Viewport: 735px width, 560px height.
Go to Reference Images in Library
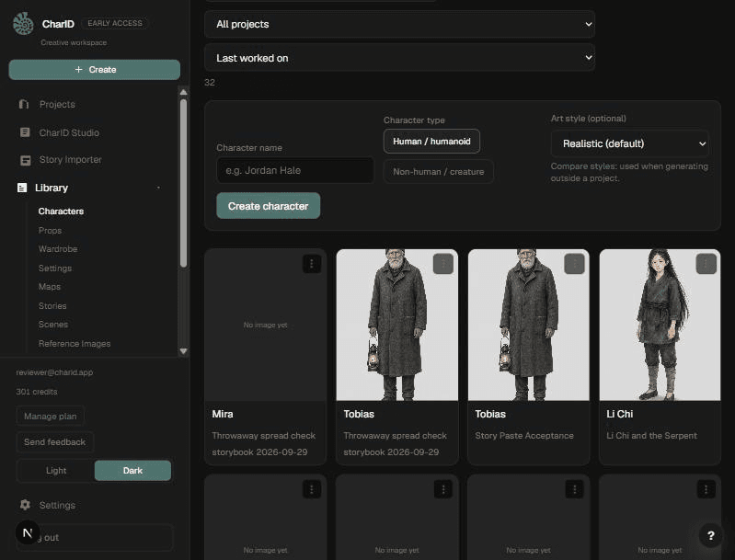click(75, 344)
